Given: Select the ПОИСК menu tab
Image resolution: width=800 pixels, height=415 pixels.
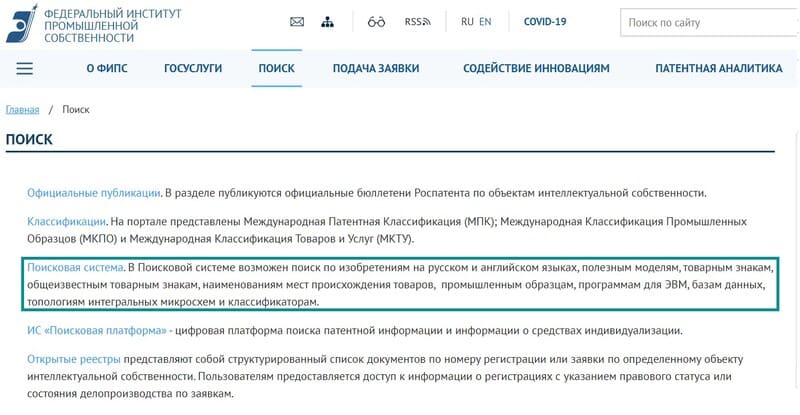Looking at the screenshot, I should click(277, 68).
